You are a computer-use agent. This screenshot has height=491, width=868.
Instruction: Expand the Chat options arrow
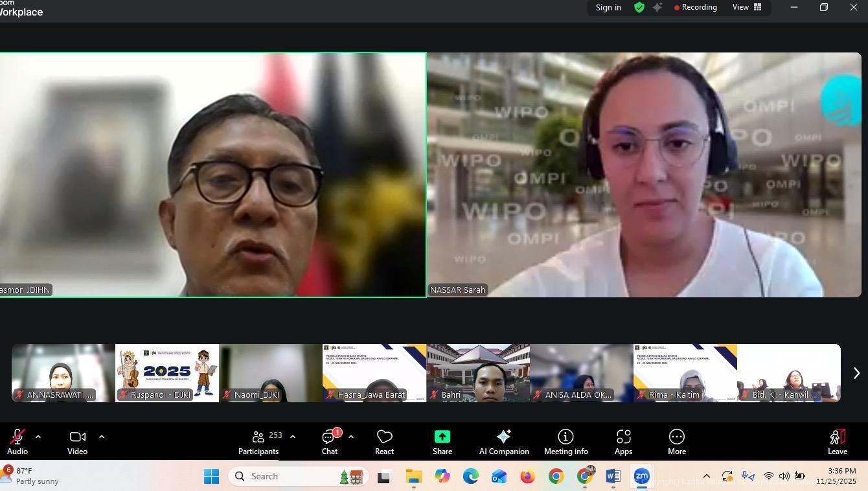[x=351, y=437]
